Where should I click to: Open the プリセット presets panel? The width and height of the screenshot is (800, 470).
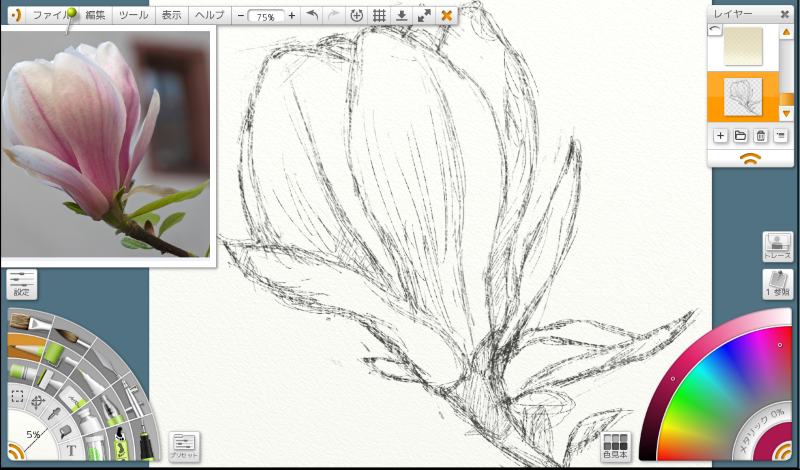pos(184,445)
